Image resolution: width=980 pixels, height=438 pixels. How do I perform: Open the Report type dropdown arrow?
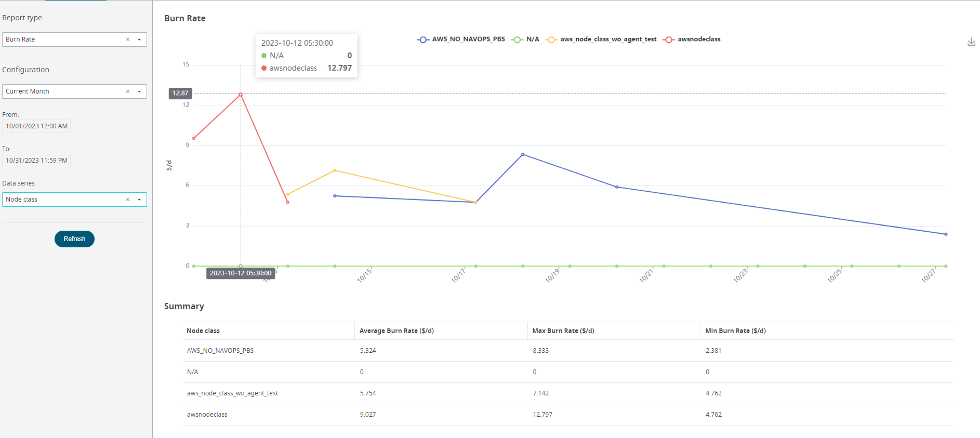[139, 39]
